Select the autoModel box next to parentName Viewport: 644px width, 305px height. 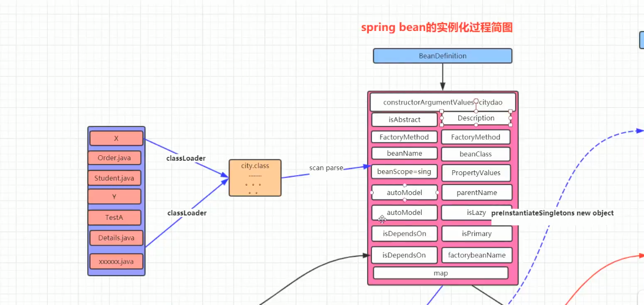[x=405, y=192]
